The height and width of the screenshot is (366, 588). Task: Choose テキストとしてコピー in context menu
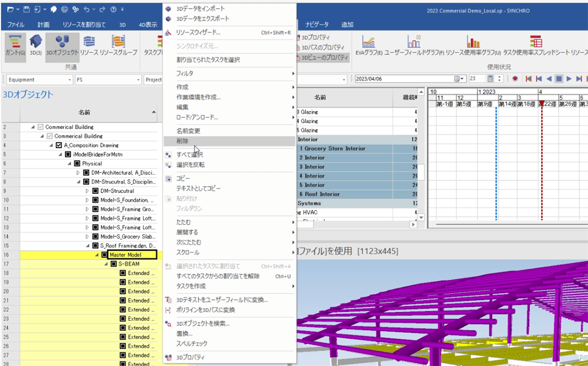pyautogui.click(x=198, y=188)
